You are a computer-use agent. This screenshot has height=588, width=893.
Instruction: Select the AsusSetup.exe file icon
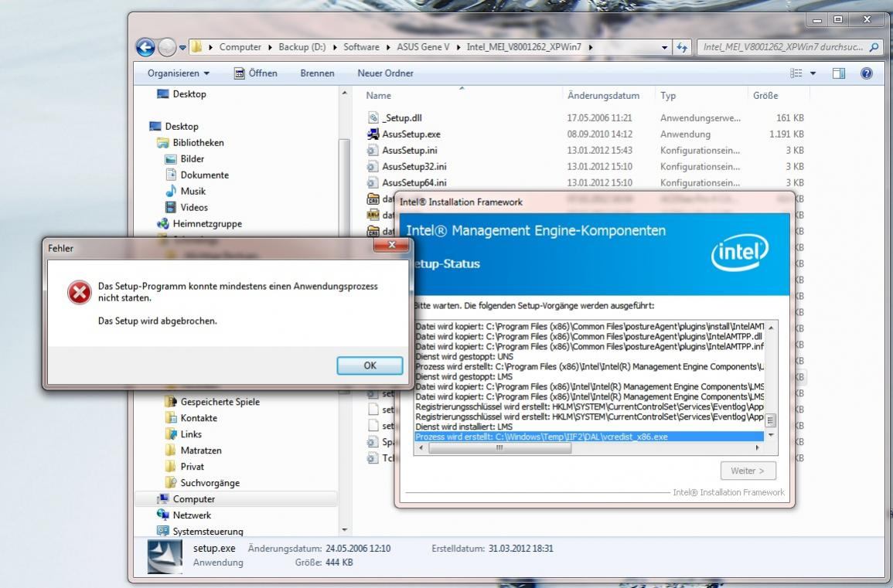point(373,134)
